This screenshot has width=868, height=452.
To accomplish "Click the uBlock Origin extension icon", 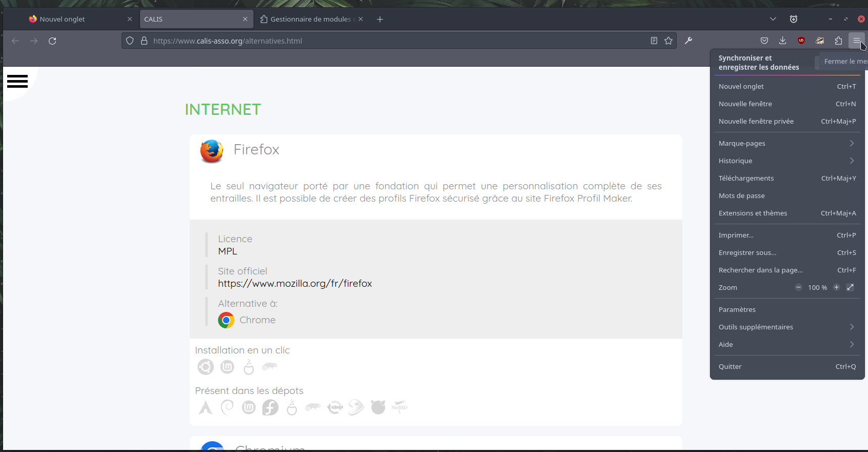I will [x=801, y=41].
